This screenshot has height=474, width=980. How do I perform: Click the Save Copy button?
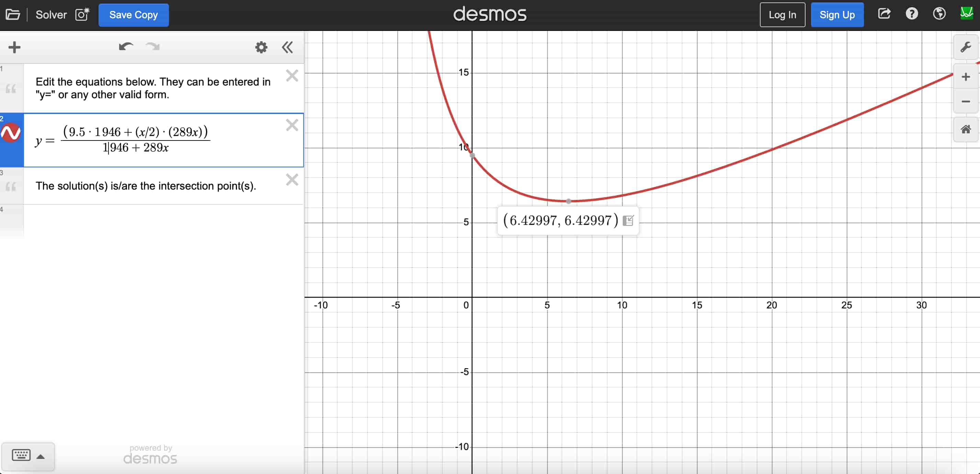pyautogui.click(x=133, y=15)
